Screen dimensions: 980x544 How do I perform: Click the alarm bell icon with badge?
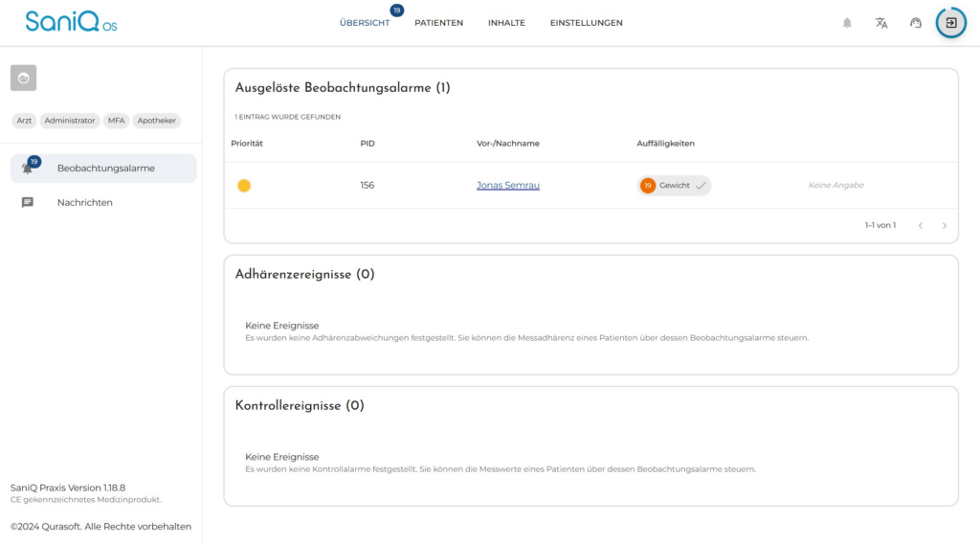(29, 168)
